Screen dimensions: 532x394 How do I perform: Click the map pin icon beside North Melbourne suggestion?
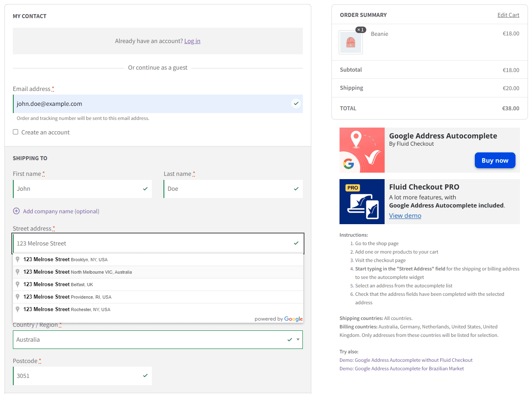(x=17, y=272)
